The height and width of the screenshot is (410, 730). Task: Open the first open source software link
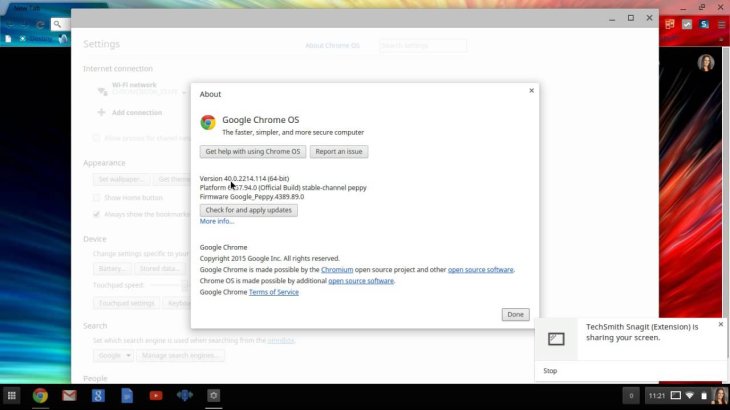click(480, 269)
